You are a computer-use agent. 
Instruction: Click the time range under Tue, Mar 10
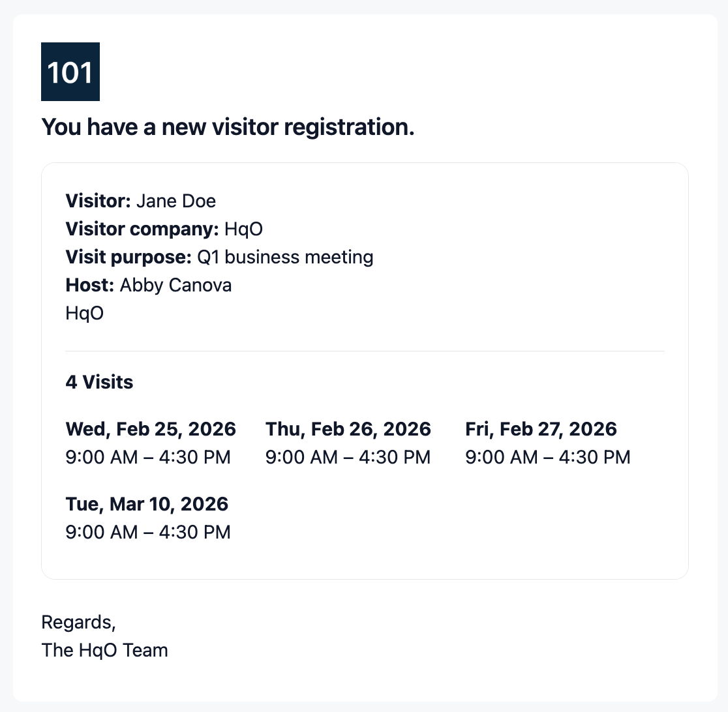tap(148, 532)
